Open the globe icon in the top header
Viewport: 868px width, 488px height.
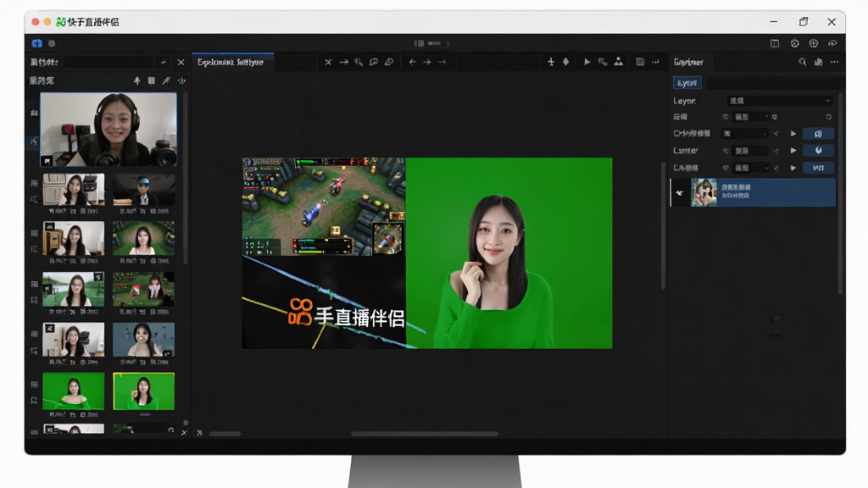pos(813,43)
